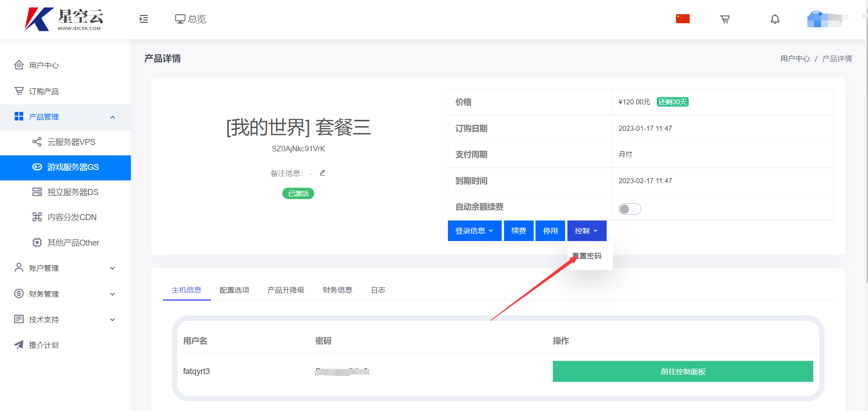Click the 停用 suspend button

(550, 231)
